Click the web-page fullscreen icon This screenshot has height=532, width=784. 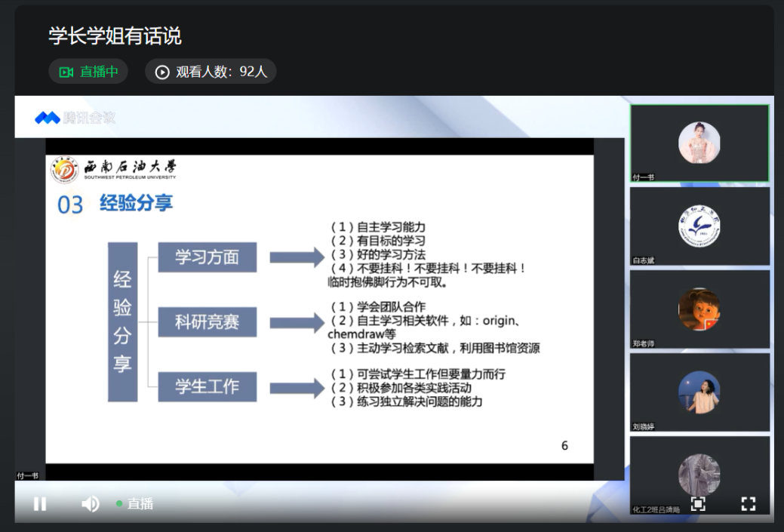point(698,503)
